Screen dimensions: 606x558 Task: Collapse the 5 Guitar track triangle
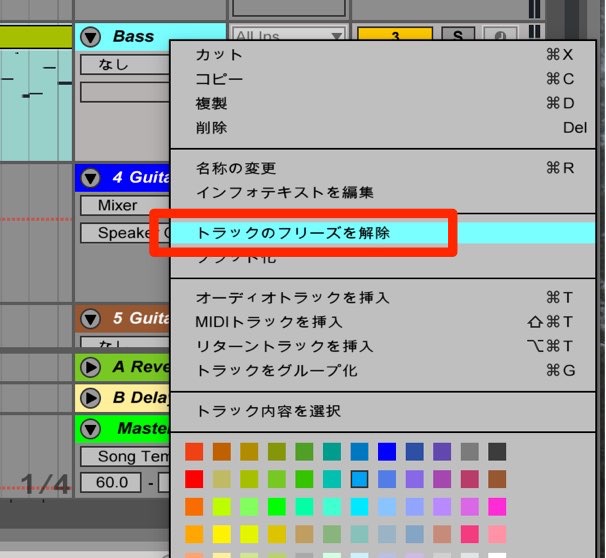coord(90,319)
